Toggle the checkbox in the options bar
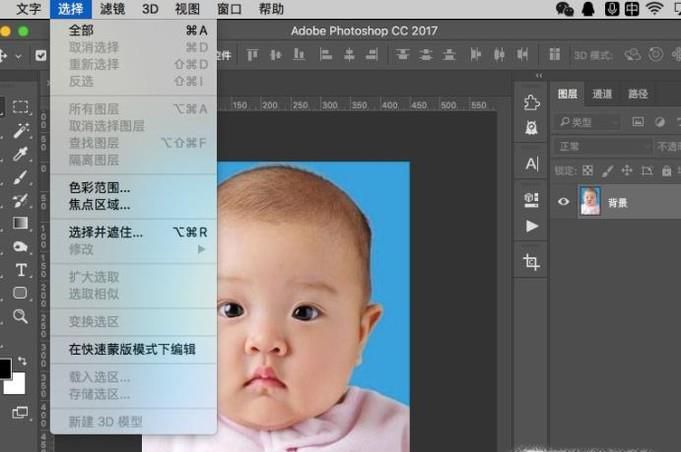The image size is (681, 452). click(41, 56)
